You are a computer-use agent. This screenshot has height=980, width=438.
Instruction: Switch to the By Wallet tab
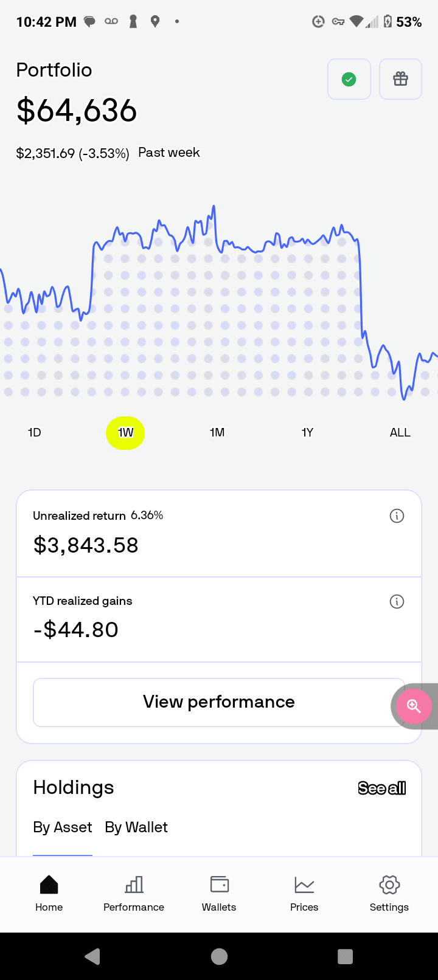pos(136,827)
